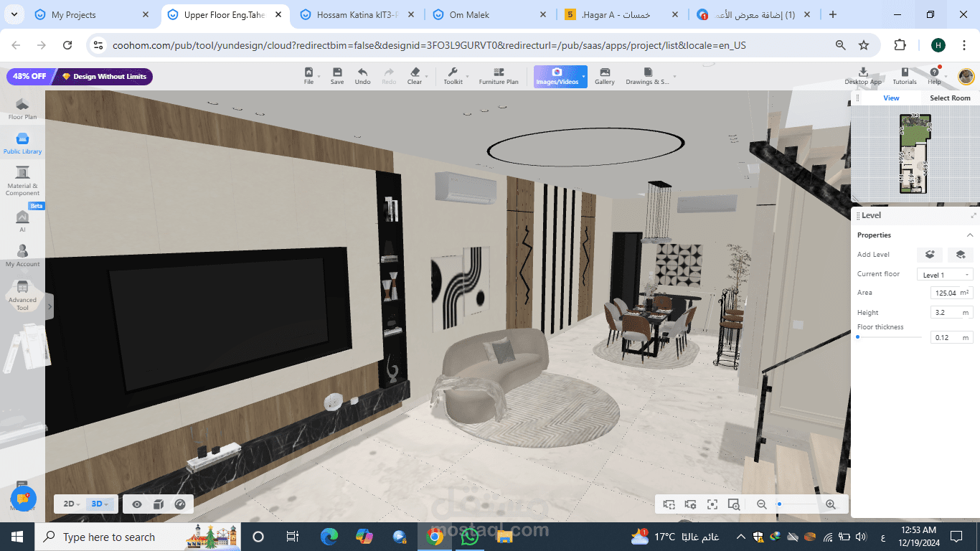Viewport: 980px width, 551px height.
Task: Switch to the Select Room tab
Action: point(950,98)
